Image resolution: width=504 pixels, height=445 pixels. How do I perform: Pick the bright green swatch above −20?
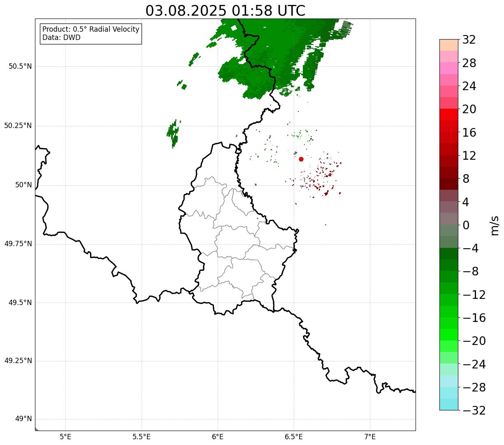449,335
